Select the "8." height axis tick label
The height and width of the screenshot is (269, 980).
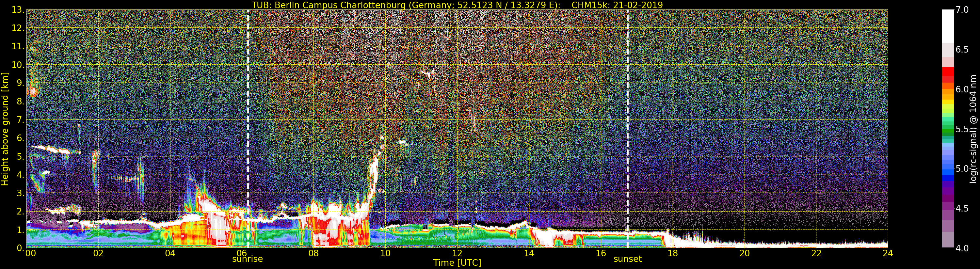coord(21,102)
